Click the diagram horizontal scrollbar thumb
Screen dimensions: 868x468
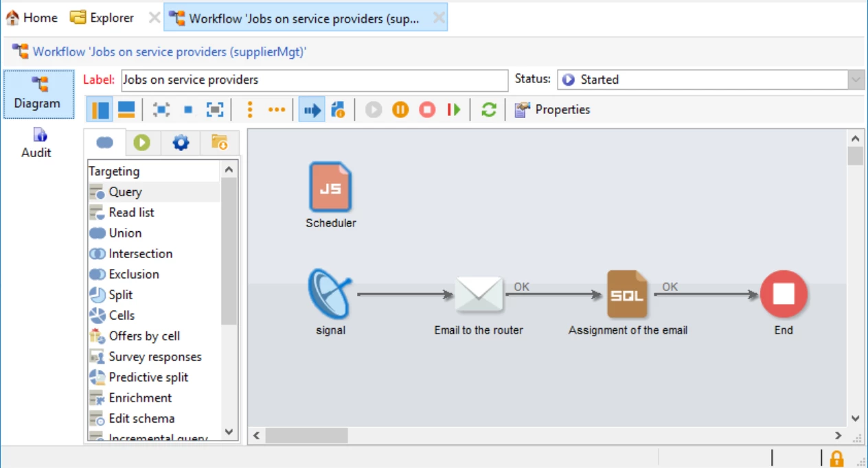(306, 436)
